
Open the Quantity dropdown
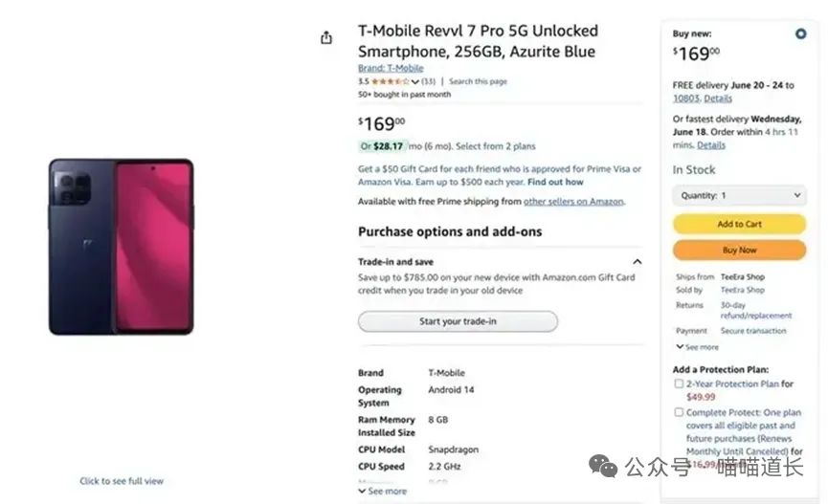click(x=739, y=195)
